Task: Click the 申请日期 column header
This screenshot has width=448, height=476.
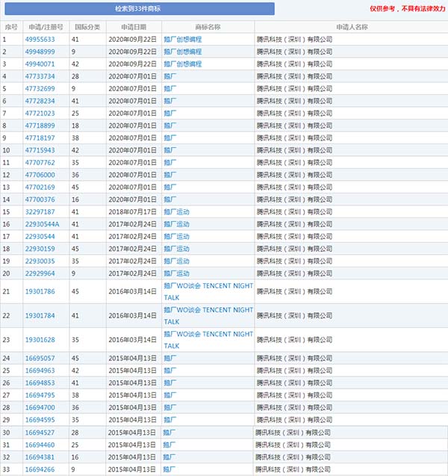Action: coord(134,27)
